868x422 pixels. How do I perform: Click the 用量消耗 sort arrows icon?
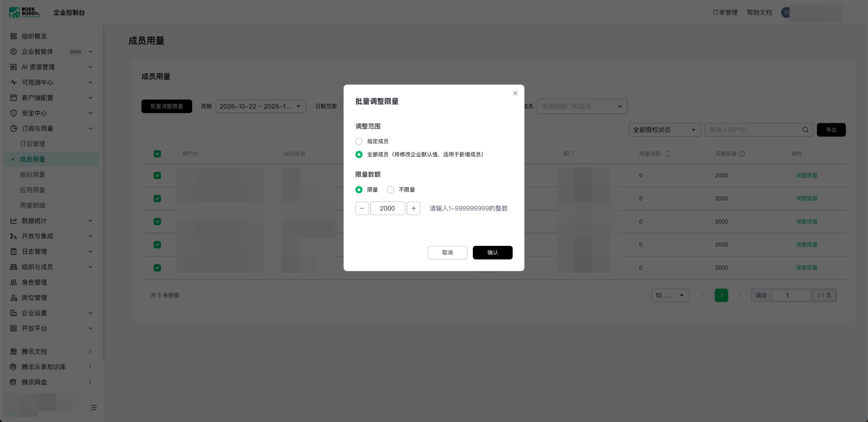[669, 154]
